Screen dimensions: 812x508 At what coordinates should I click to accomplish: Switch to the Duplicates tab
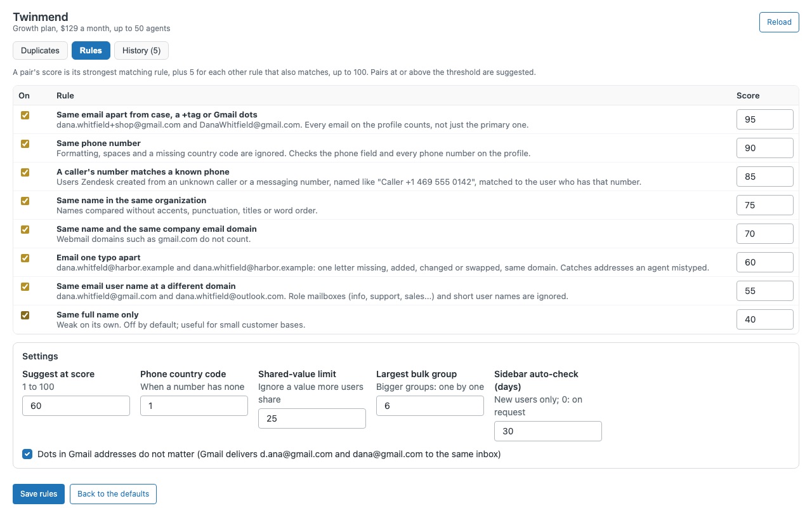[x=40, y=50]
